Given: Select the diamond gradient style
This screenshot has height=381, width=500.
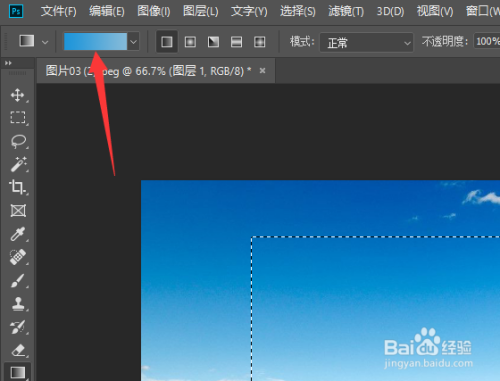Looking at the screenshot, I should click(260, 42).
